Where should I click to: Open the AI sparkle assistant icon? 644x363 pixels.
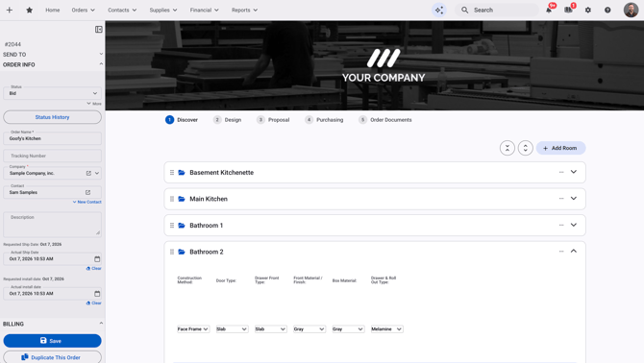click(x=439, y=10)
